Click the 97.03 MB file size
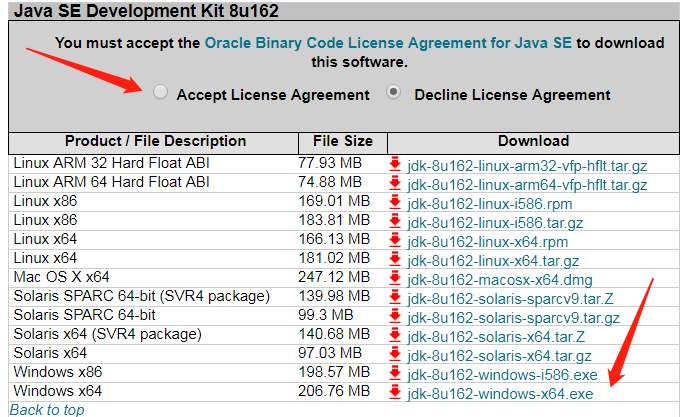 click(330, 353)
